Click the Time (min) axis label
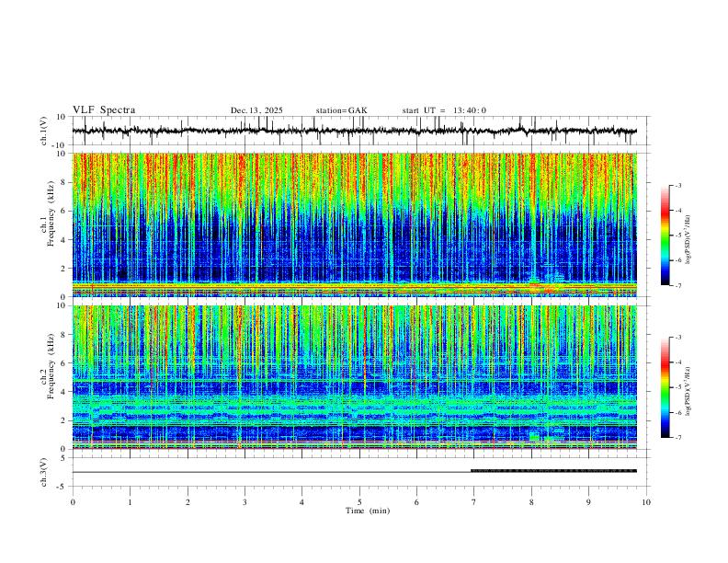 point(368,511)
